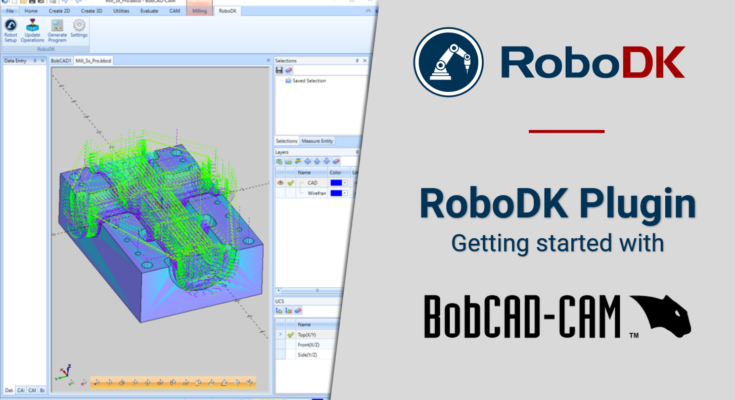Close the Data Entry panel
This screenshot has width=735, height=400.
(x=45, y=60)
